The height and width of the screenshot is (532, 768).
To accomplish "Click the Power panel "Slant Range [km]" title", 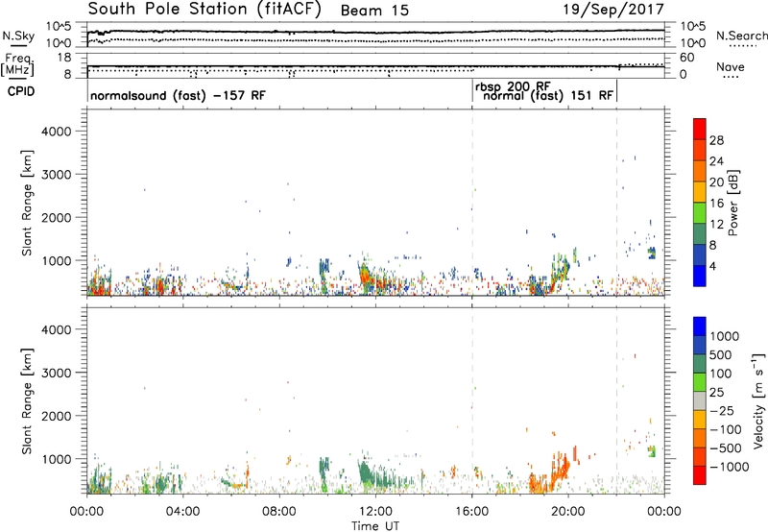I will point(28,203).
